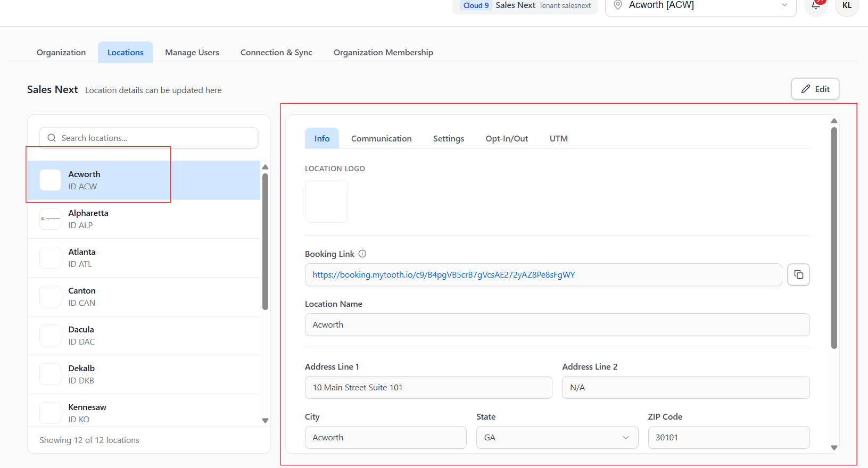This screenshot has height=468, width=868.
Task: Copy the booking link with the copy icon
Action: point(798,274)
